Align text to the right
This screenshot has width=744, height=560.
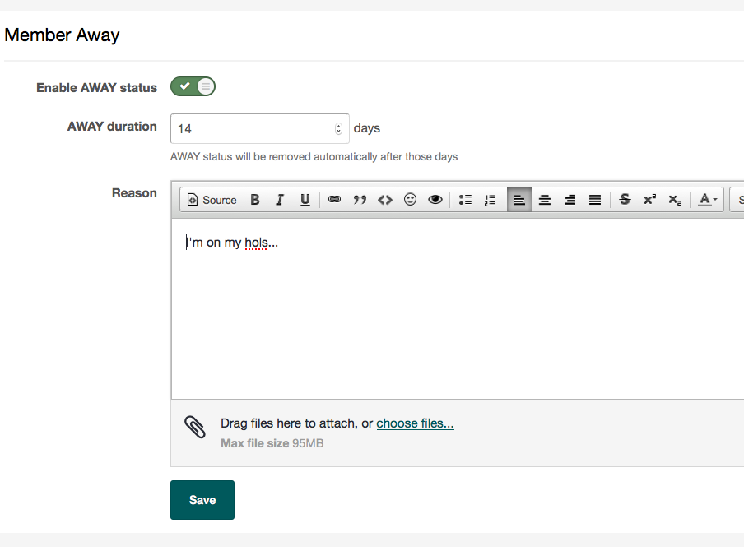tap(570, 200)
